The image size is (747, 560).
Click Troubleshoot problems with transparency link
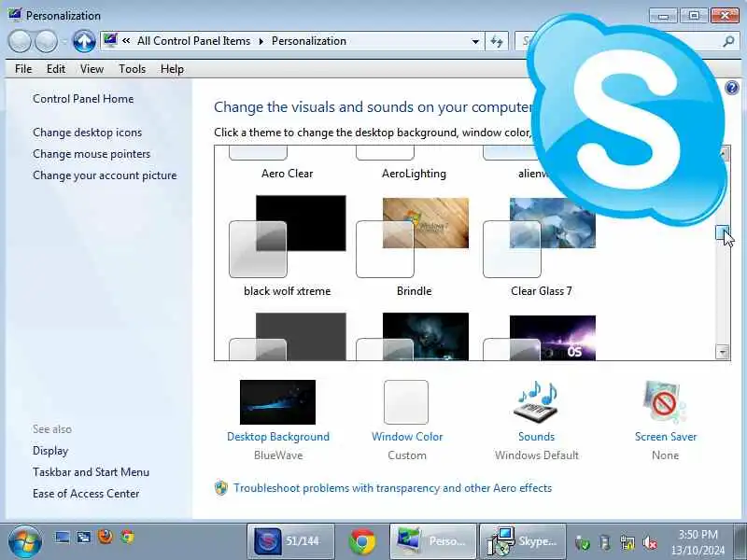click(x=392, y=488)
